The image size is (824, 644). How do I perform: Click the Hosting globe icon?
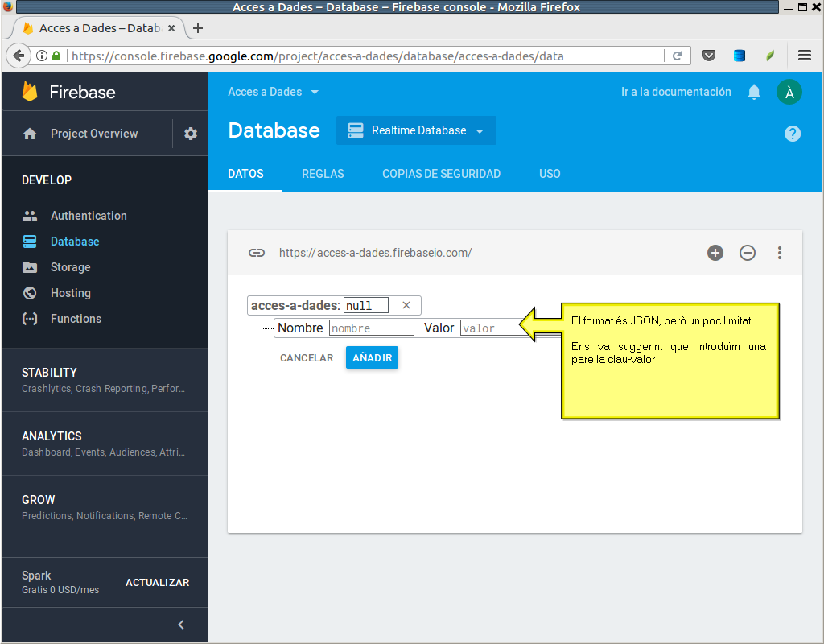[x=30, y=293]
